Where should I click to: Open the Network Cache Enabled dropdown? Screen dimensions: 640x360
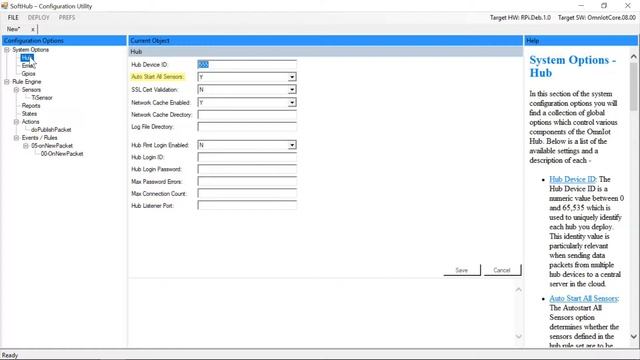click(x=292, y=102)
